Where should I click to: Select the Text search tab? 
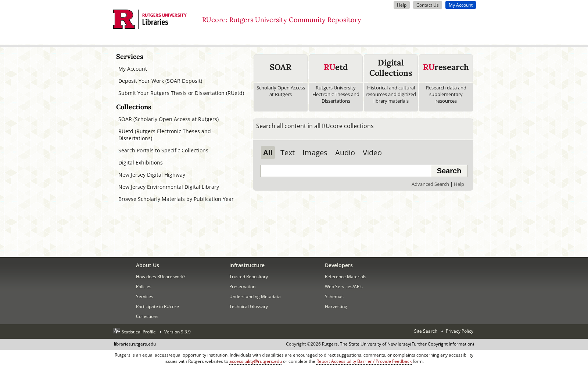click(287, 153)
